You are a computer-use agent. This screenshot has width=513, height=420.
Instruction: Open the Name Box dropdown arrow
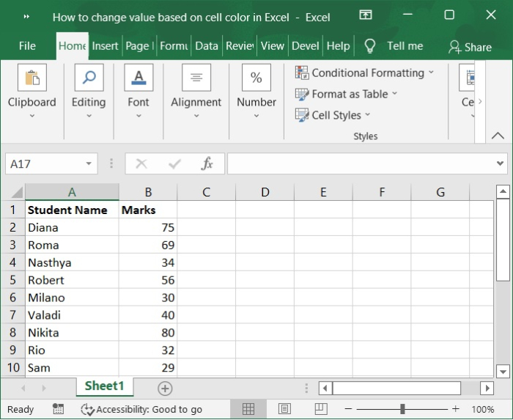pyautogui.click(x=89, y=163)
